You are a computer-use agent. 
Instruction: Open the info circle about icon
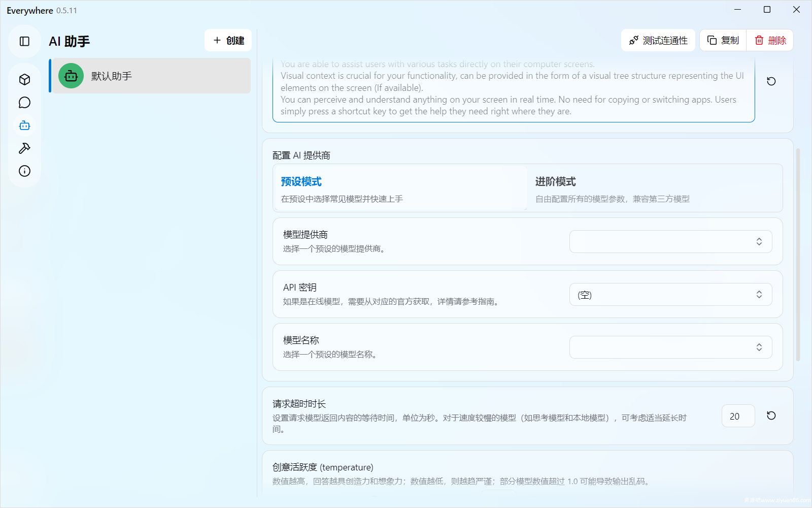[24, 171]
